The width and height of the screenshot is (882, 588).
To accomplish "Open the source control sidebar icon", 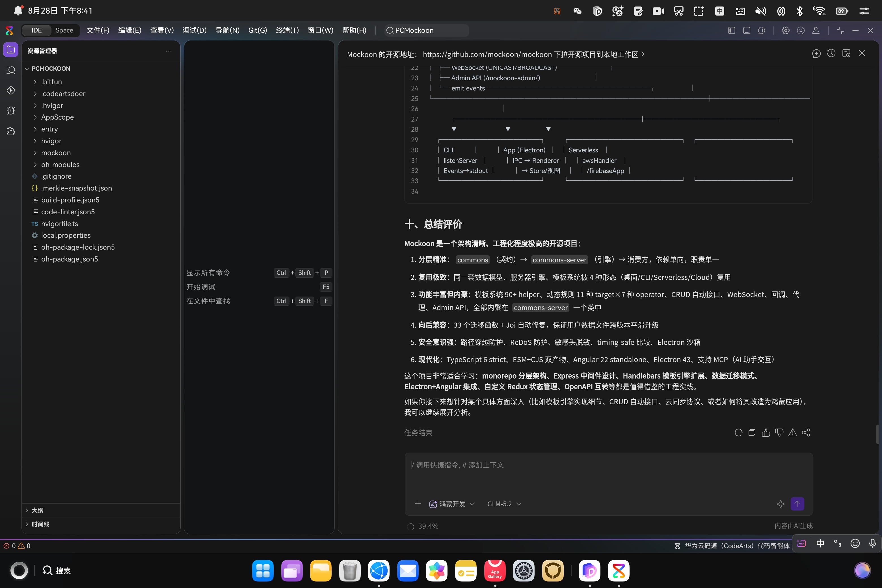I will [10, 90].
